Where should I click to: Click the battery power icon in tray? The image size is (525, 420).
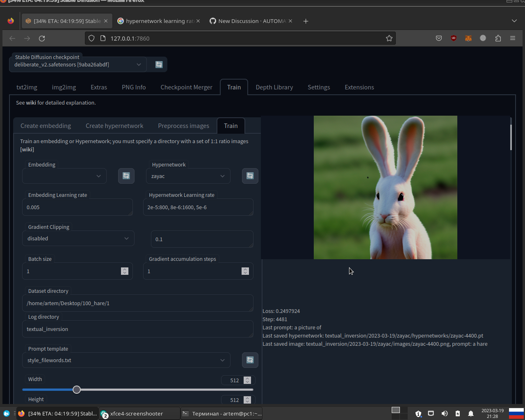pyautogui.click(x=458, y=413)
